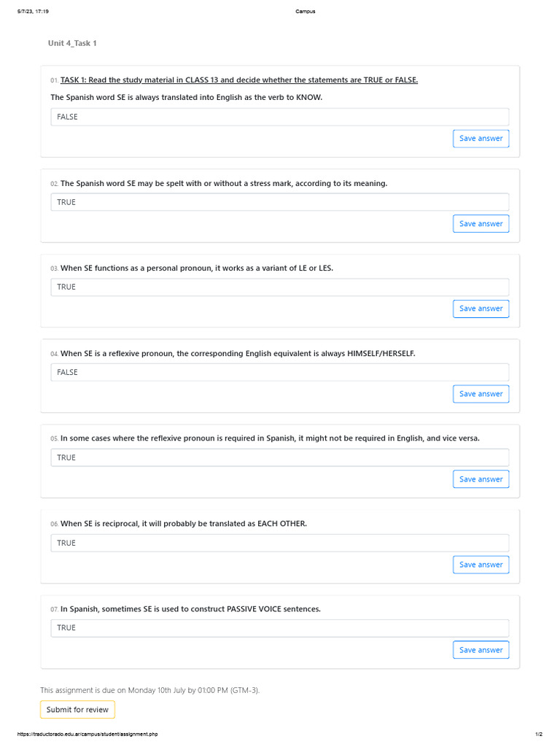Submit for review button
Viewport: 560px width, 747px height.
click(77, 709)
